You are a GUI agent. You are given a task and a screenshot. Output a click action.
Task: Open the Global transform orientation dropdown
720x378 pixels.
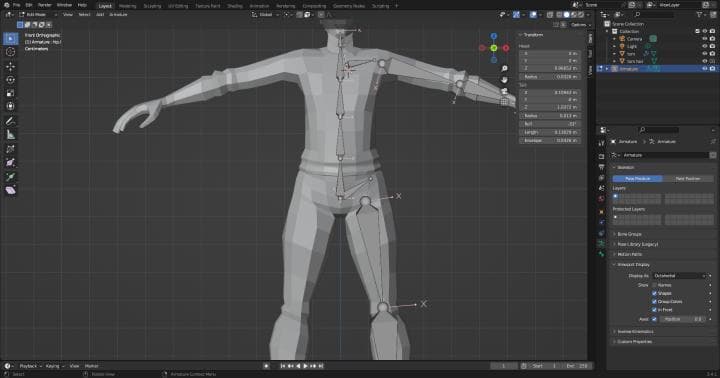265,15
